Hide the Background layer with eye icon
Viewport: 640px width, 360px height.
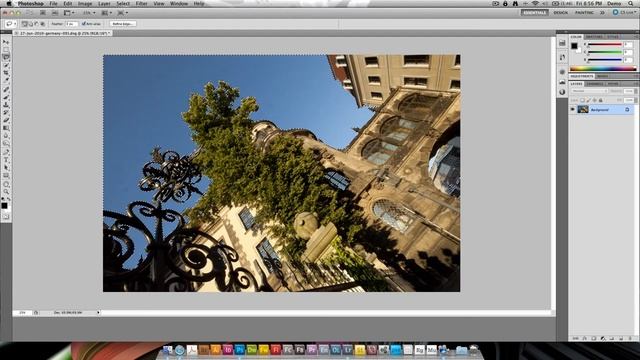click(x=573, y=109)
